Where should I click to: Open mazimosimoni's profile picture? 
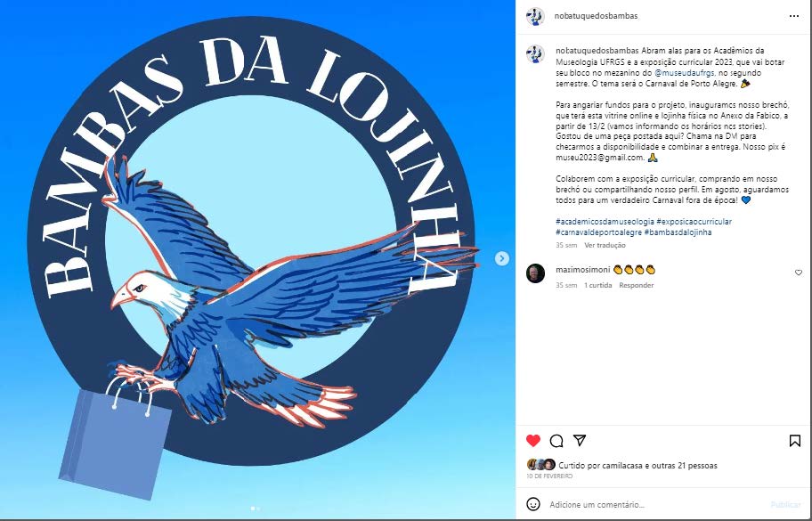(x=535, y=273)
